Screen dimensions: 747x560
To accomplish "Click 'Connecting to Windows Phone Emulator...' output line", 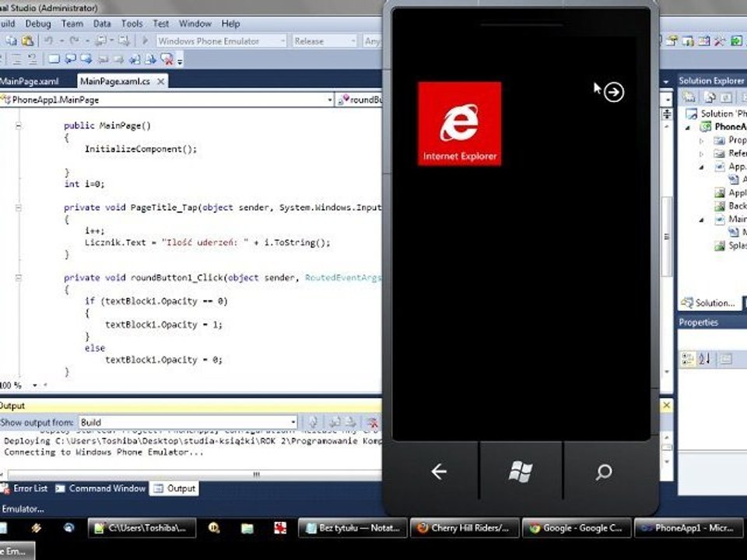I will (x=103, y=453).
